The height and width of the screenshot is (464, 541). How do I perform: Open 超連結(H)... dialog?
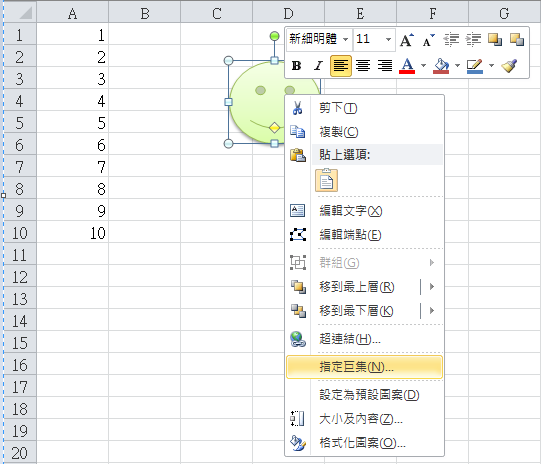(364, 339)
